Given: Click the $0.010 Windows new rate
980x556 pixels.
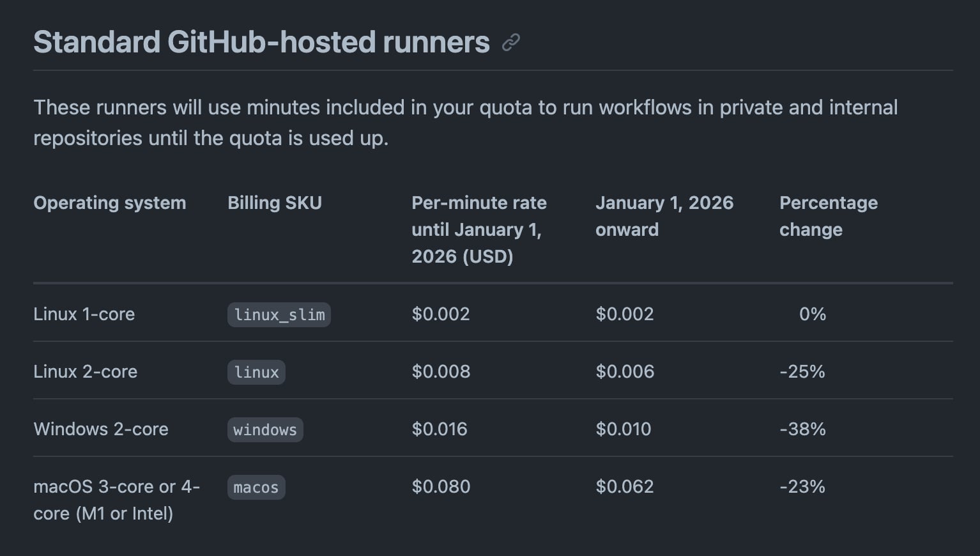Looking at the screenshot, I should point(623,429).
